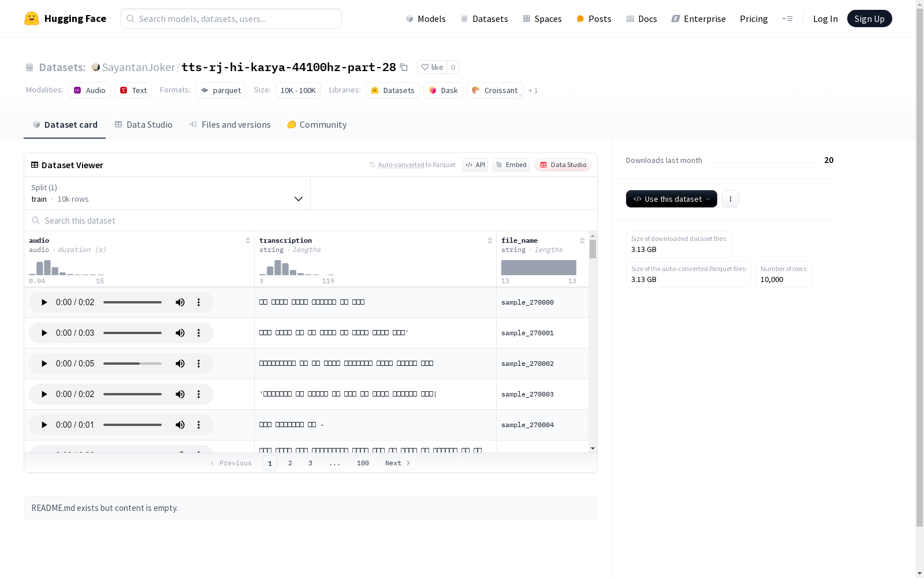Play audio for sample_270004
This screenshot has width=924, height=578.
[x=44, y=425]
